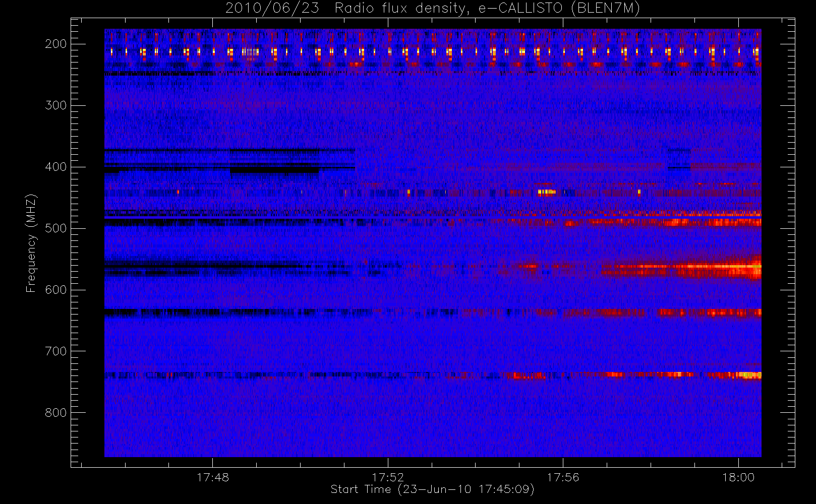Screen dimensions: 816x504
Task: Click the 800 frequency tick label
Action: (55, 413)
